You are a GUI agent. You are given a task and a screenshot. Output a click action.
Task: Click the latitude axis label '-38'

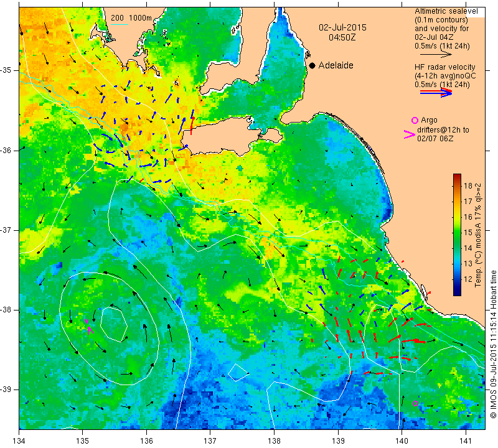point(6,310)
